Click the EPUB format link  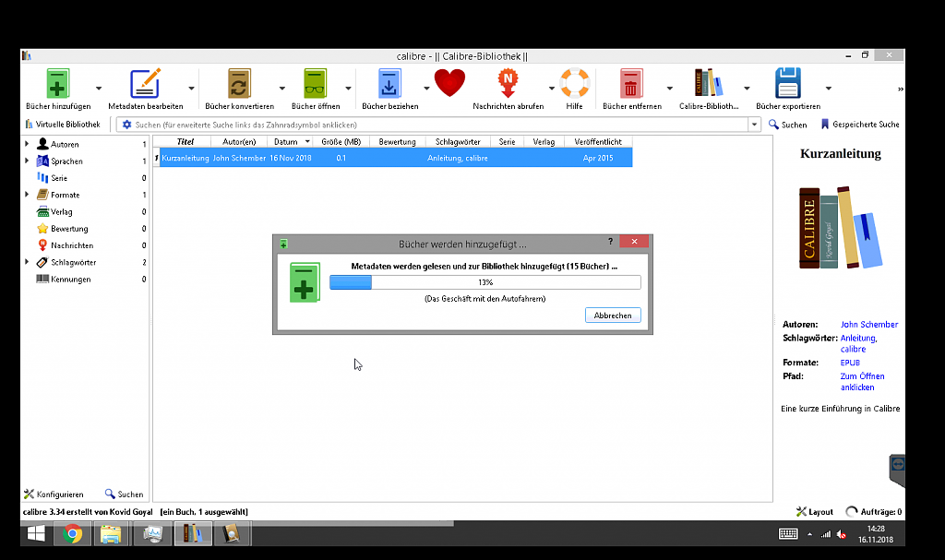click(850, 363)
